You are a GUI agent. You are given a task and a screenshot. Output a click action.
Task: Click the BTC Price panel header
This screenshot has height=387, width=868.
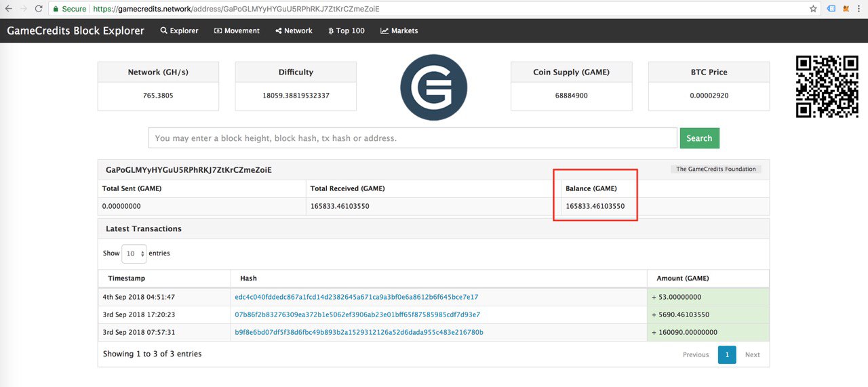point(709,72)
